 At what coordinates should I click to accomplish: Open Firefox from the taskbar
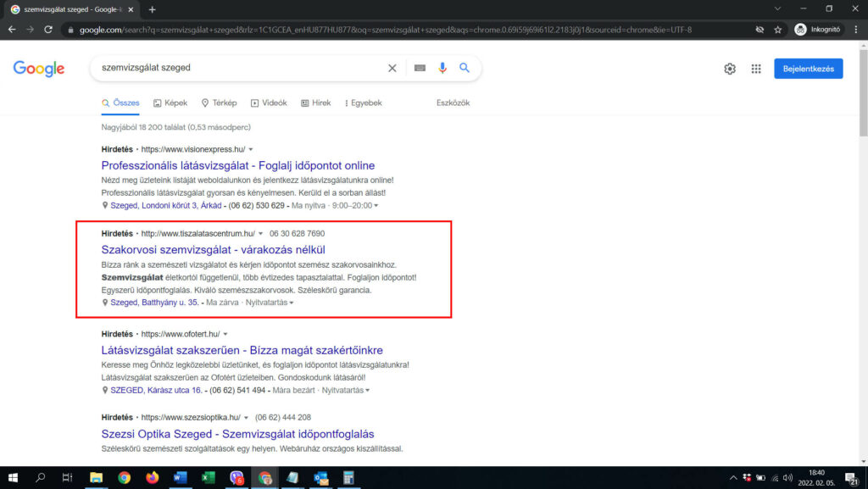pyautogui.click(x=153, y=477)
